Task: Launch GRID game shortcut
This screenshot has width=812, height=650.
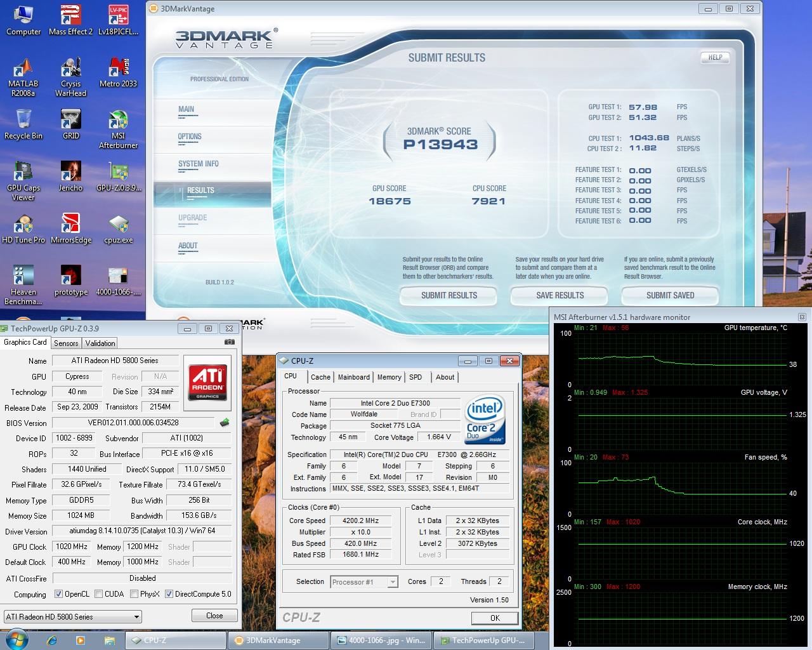Action: pos(70,124)
